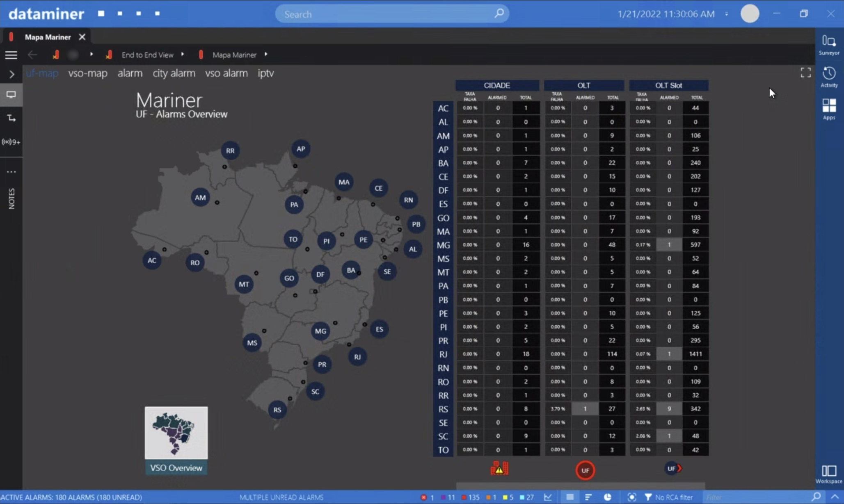Click the SC row label in the table
844x504 pixels.
[443, 436]
